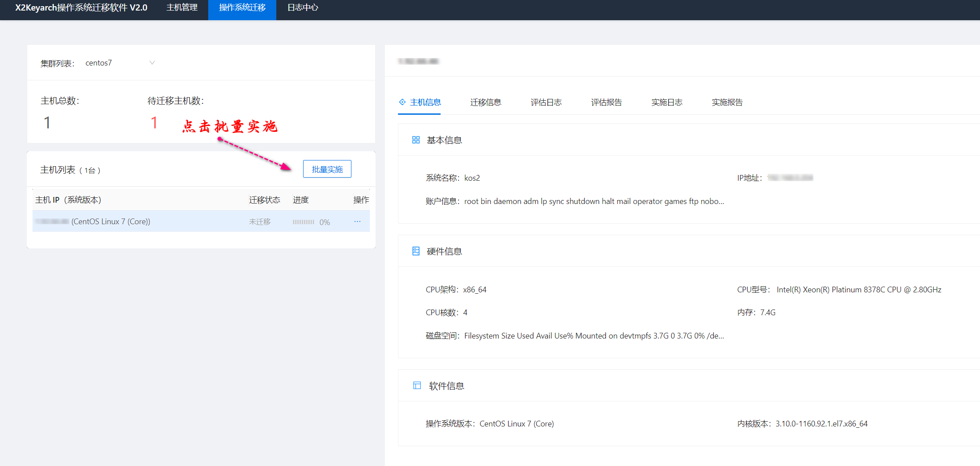Click the 软件信息 section heading
Viewport: 980px width, 466px height.
(x=446, y=386)
